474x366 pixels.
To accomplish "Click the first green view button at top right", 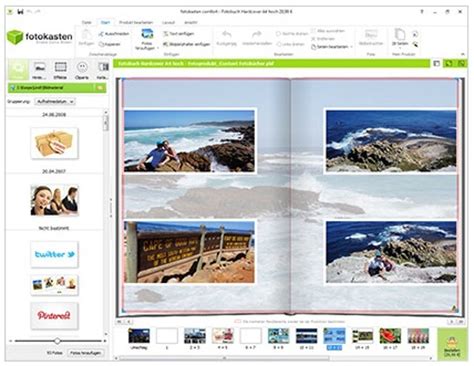I will pyautogui.click(x=449, y=63).
